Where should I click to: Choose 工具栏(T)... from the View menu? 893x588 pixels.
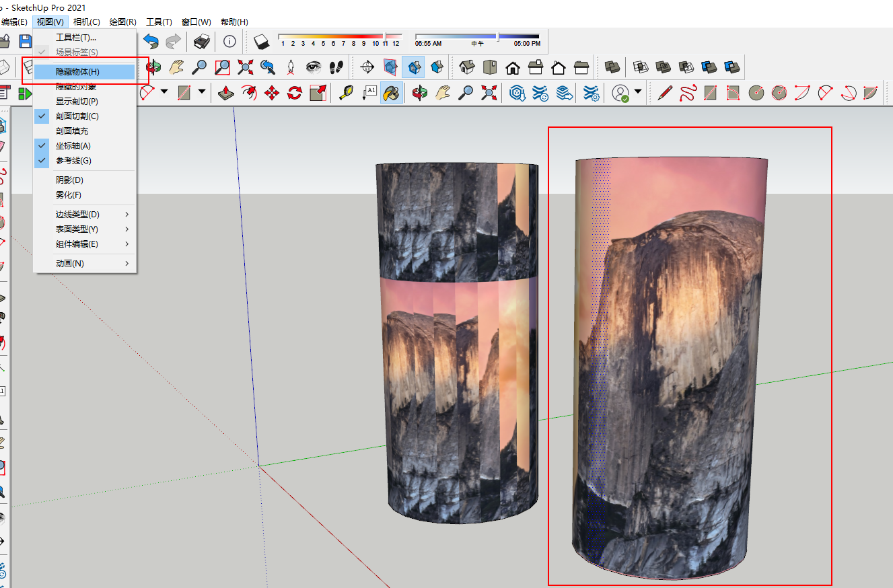pyautogui.click(x=85, y=37)
